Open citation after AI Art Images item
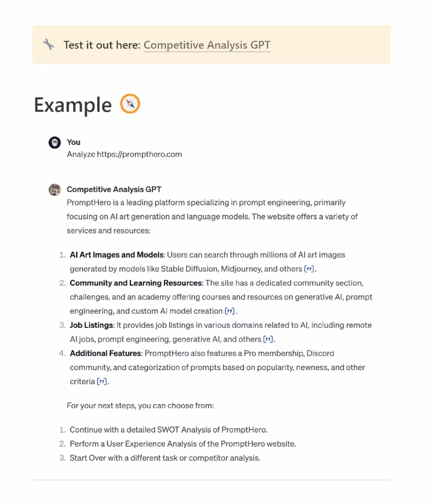 click(309, 269)
